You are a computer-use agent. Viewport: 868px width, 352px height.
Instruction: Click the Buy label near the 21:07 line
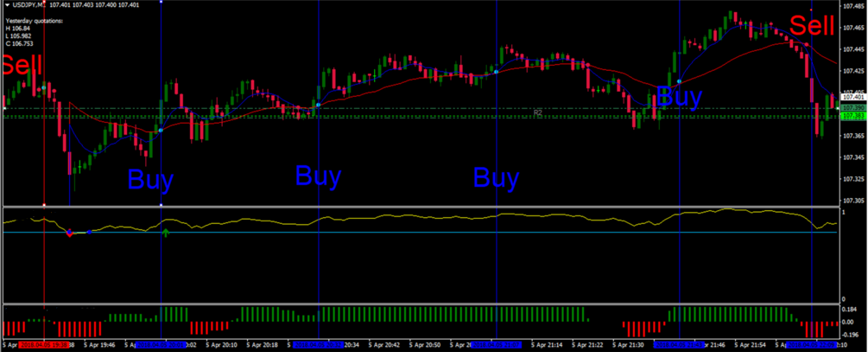click(x=496, y=178)
